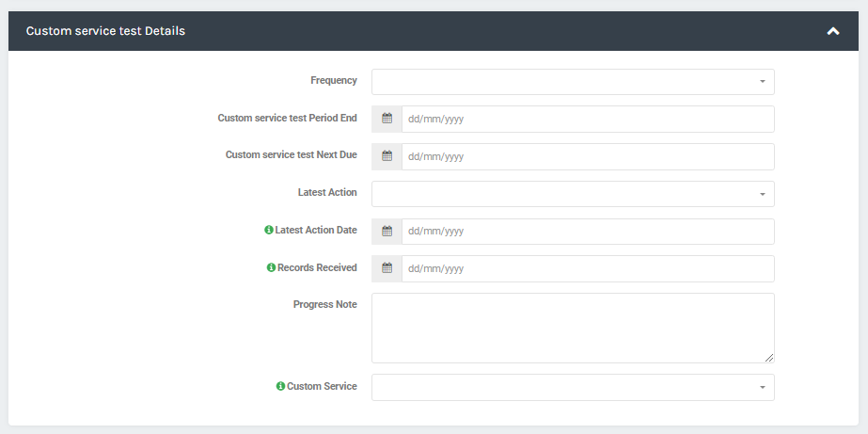Expand the Custom Service dropdown
868x434 pixels.
click(x=573, y=388)
